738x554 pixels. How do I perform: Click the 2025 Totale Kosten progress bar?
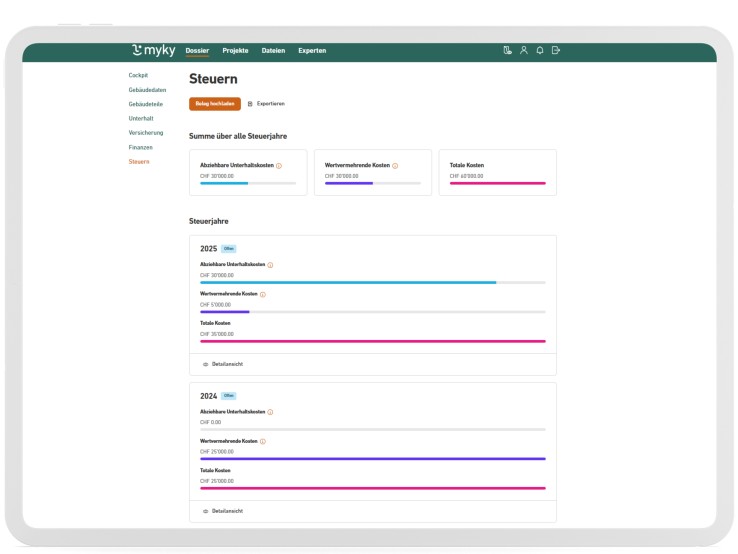[373, 341]
